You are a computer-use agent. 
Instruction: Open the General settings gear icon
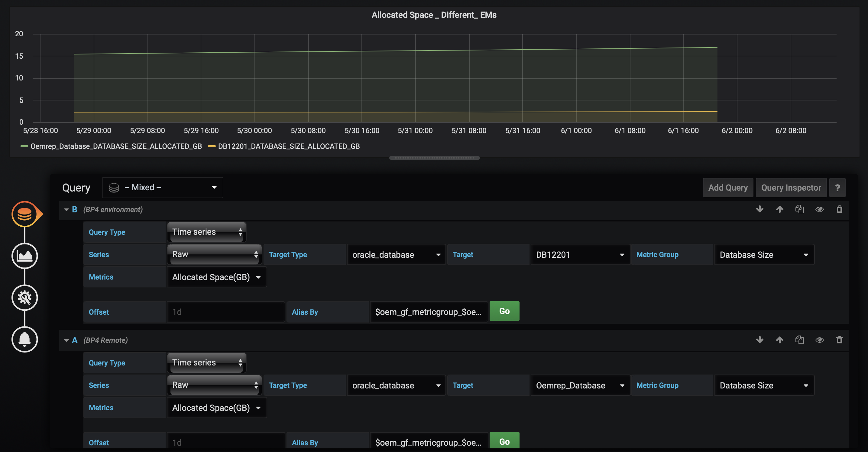pos(25,297)
